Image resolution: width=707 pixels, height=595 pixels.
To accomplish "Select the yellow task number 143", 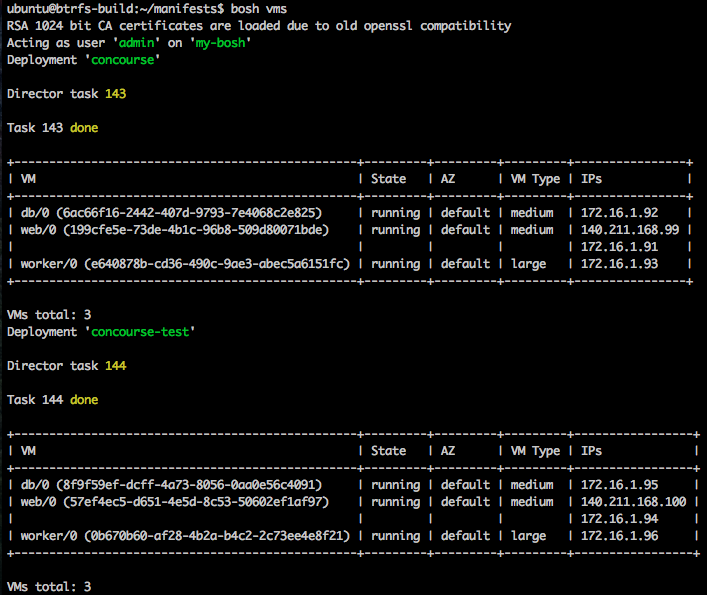I will click(115, 94).
